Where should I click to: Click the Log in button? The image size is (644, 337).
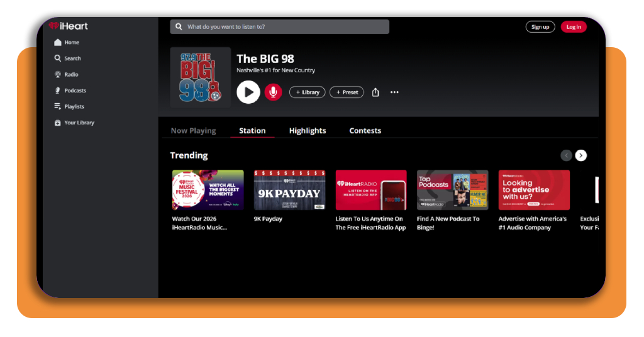point(574,26)
